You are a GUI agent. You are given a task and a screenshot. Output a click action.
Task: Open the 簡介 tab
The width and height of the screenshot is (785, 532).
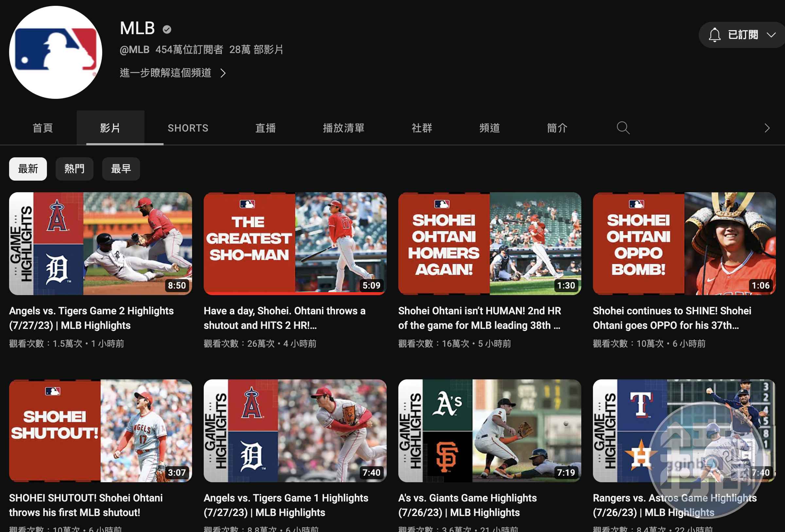pyautogui.click(x=557, y=128)
